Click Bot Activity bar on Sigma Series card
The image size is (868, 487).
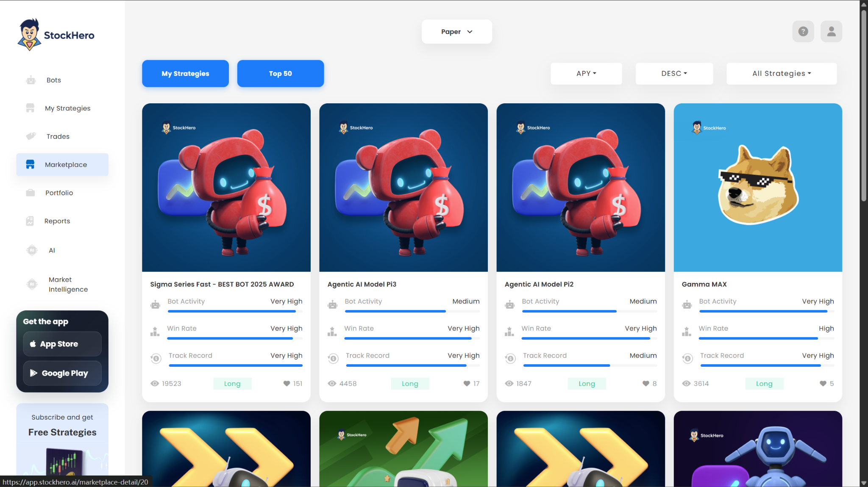coord(235,311)
